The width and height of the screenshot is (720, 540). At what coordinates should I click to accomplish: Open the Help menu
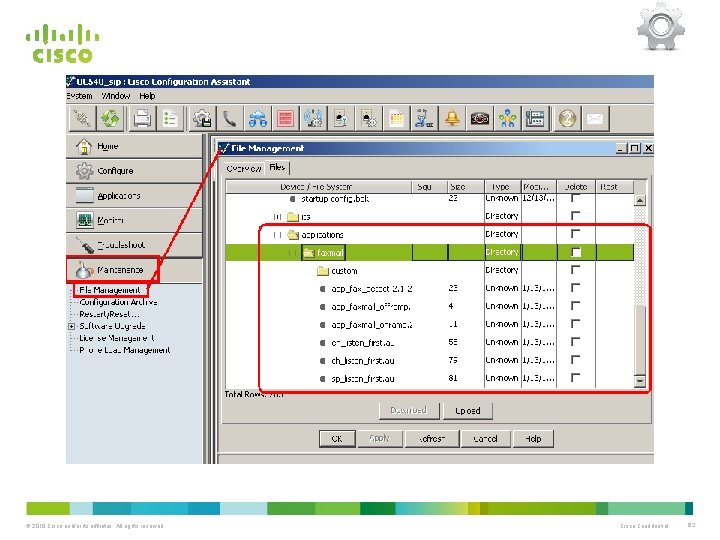(x=147, y=96)
